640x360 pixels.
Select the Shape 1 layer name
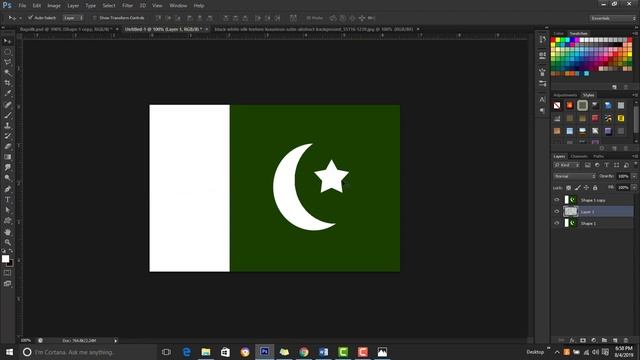588,223
